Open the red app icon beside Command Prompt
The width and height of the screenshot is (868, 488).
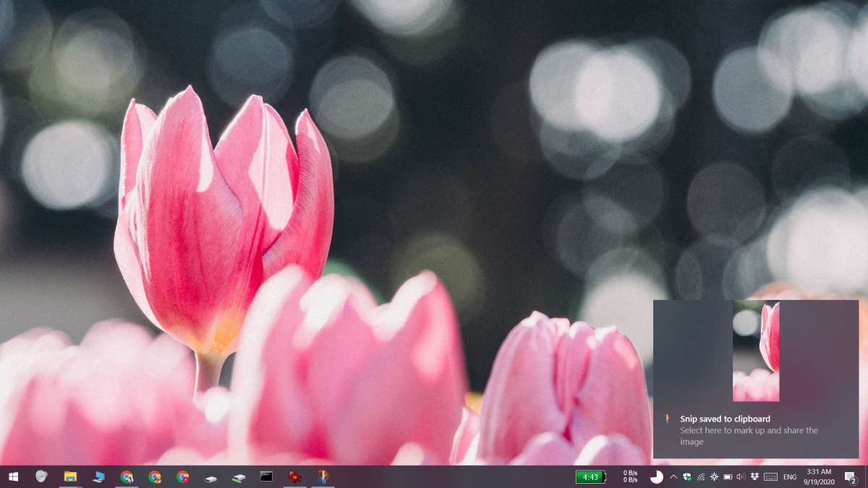[x=294, y=476]
